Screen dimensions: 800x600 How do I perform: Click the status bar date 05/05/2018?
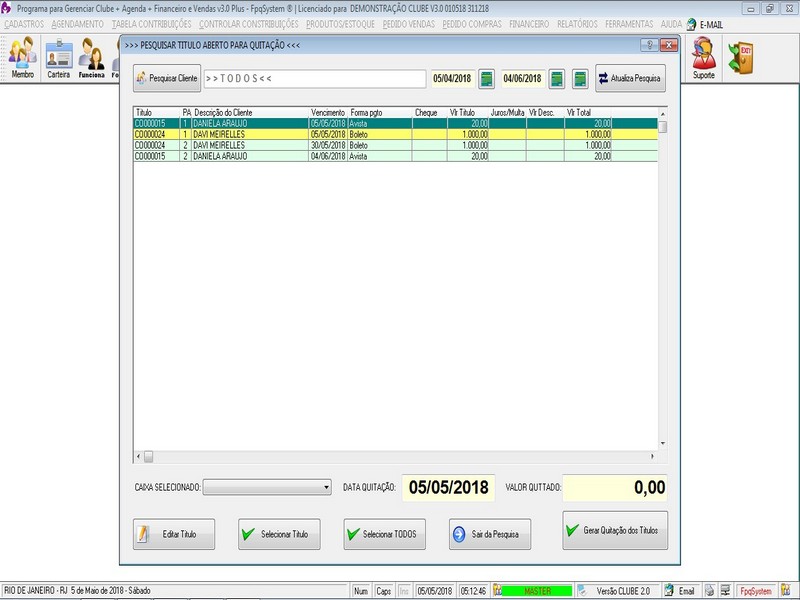point(435,591)
